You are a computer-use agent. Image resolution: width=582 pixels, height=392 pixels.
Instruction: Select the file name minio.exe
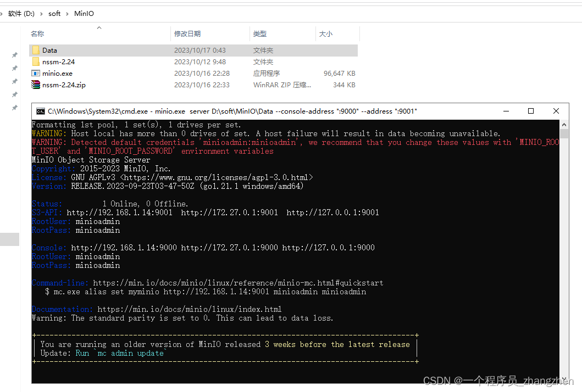coord(57,74)
